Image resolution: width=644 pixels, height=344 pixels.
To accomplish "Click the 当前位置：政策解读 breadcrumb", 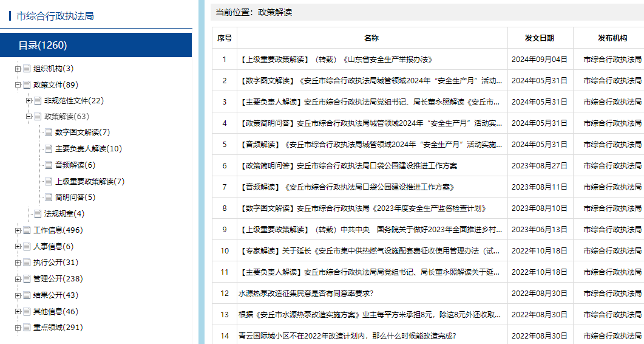I will 254,12.
